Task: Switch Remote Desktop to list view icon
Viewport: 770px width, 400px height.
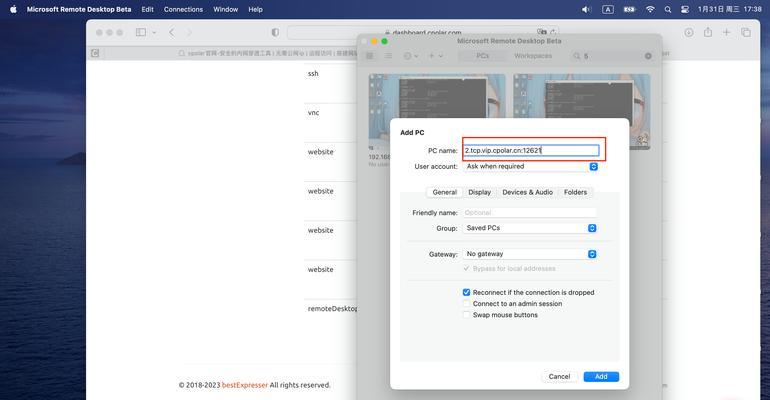Action: 388,56
